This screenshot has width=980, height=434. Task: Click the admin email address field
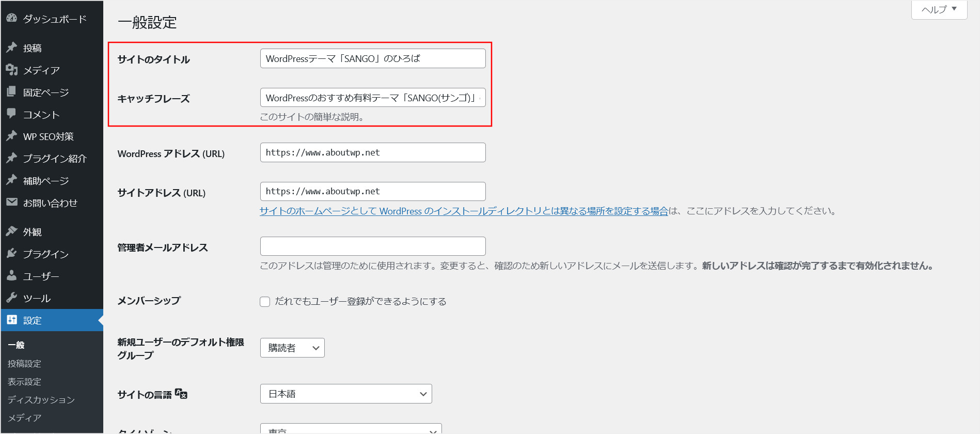pyautogui.click(x=373, y=246)
